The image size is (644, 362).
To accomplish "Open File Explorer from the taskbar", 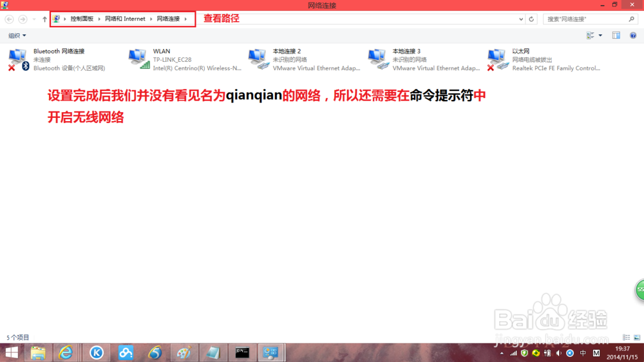I will pyautogui.click(x=38, y=352).
